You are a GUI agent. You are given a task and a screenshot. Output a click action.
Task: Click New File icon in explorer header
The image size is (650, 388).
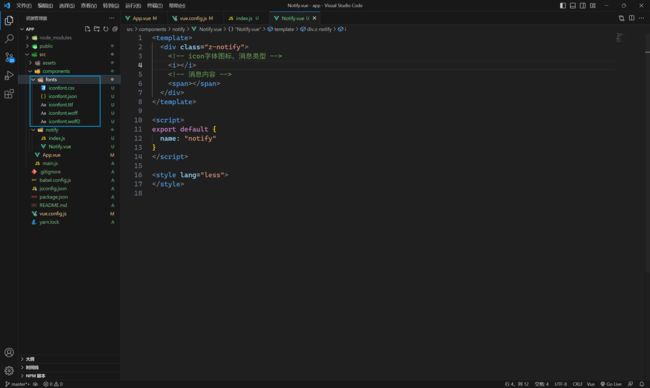pos(87,29)
